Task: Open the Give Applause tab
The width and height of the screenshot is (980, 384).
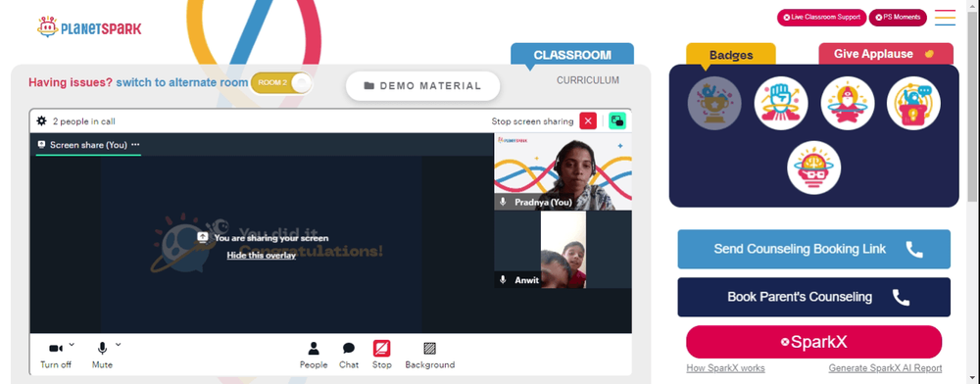Action: click(886, 54)
